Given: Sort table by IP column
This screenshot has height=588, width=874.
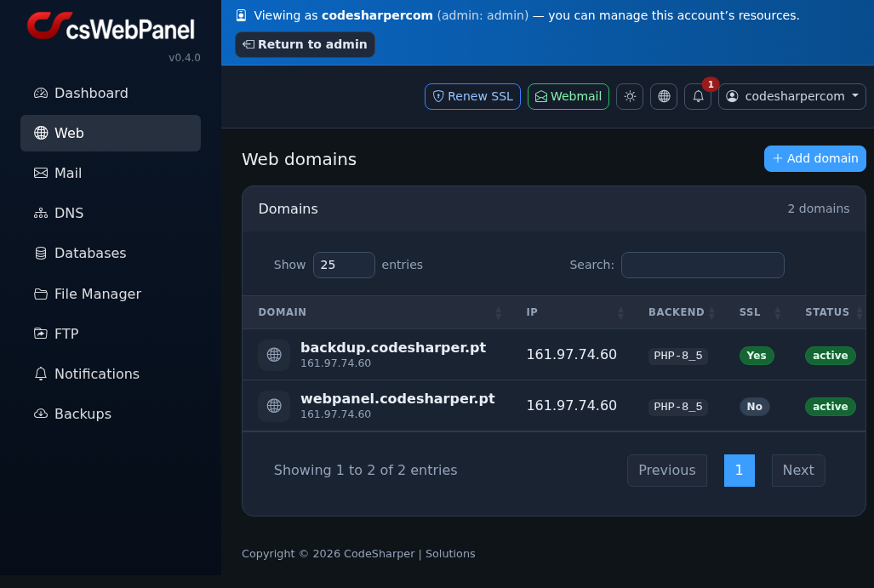Looking at the screenshot, I should pos(571,312).
